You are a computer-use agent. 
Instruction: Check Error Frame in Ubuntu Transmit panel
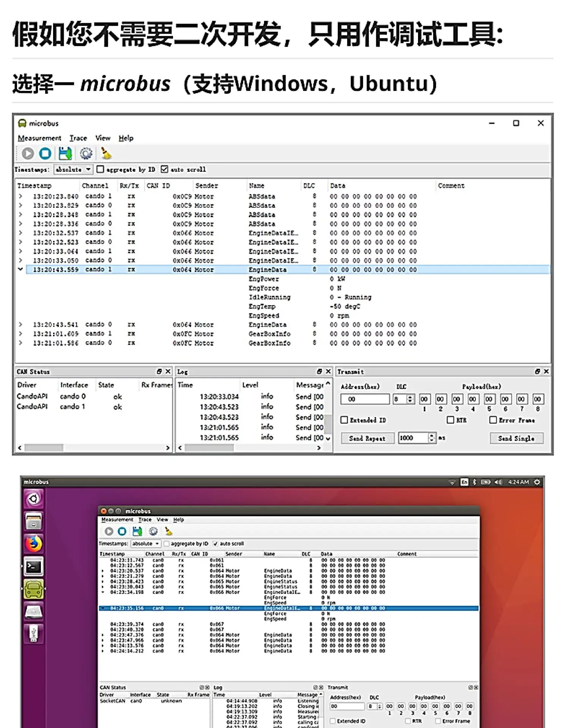tap(438, 721)
